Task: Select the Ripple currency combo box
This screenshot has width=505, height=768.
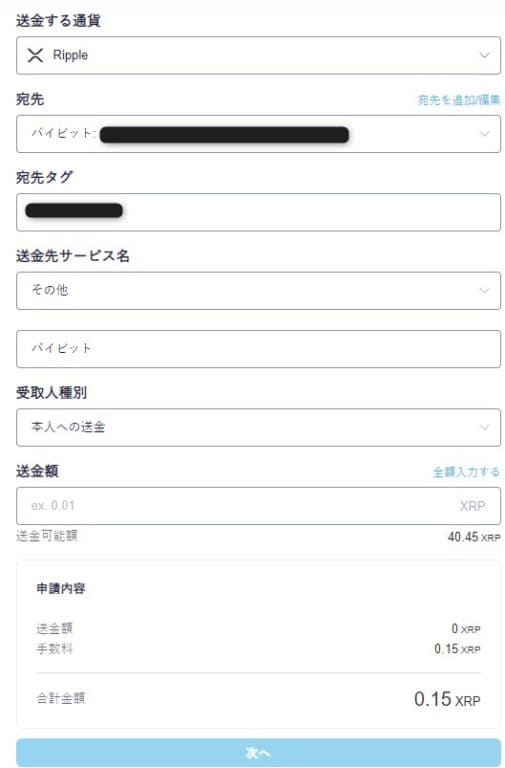Action: (258, 55)
